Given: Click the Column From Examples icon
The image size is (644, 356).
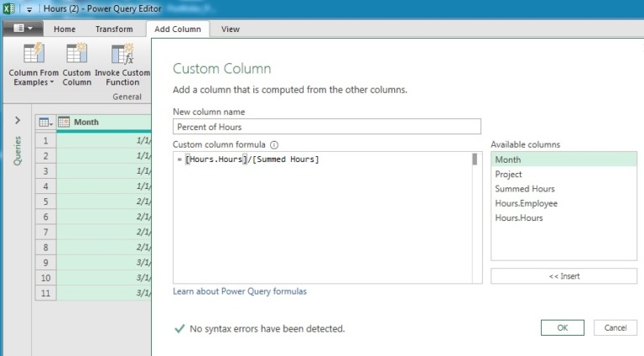Looking at the screenshot, I should point(34,55).
